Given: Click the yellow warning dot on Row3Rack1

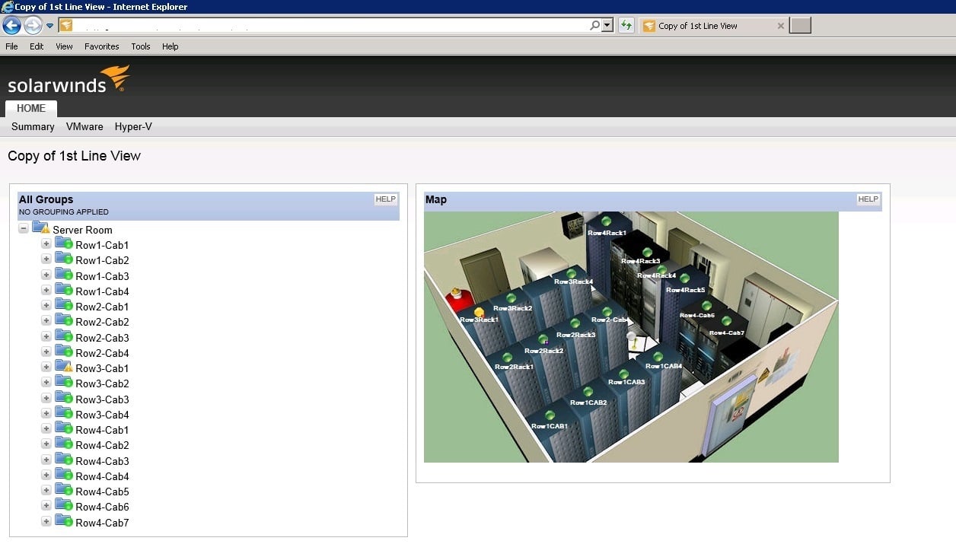Looking at the screenshot, I should click(480, 312).
